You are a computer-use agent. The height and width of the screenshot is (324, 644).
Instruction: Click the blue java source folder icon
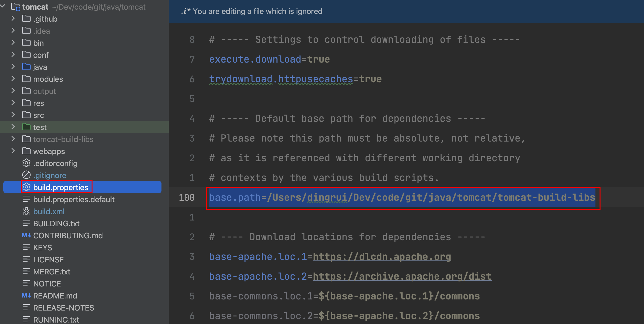[26, 67]
